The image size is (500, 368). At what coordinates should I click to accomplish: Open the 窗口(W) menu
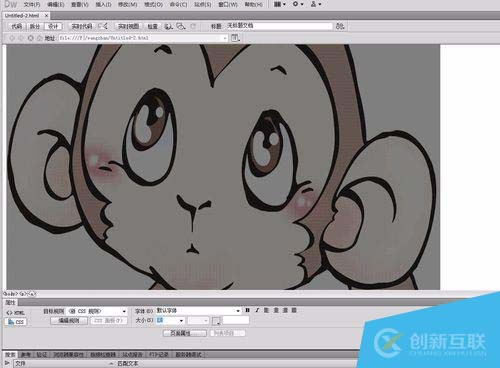coord(228,4)
